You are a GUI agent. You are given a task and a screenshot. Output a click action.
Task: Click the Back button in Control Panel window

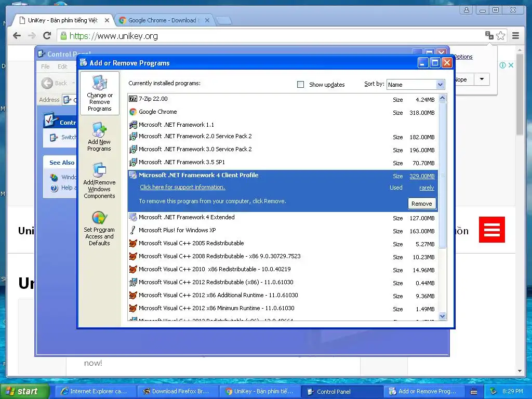(x=55, y=83)
